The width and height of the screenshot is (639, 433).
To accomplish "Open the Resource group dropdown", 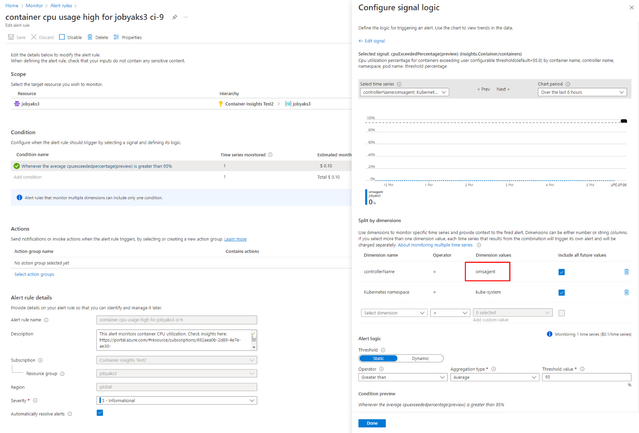I will click(x=177, y=374).
